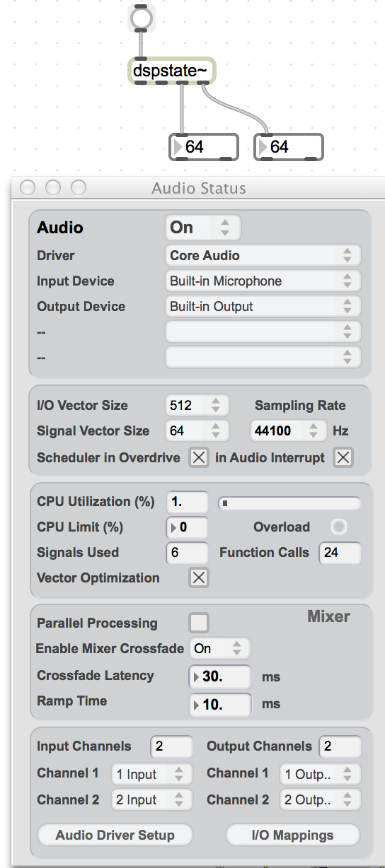The width and height of the screenshot is (385, 868).
Task: Click the CPU Utilization meter bar
Action: coord(289,503)
